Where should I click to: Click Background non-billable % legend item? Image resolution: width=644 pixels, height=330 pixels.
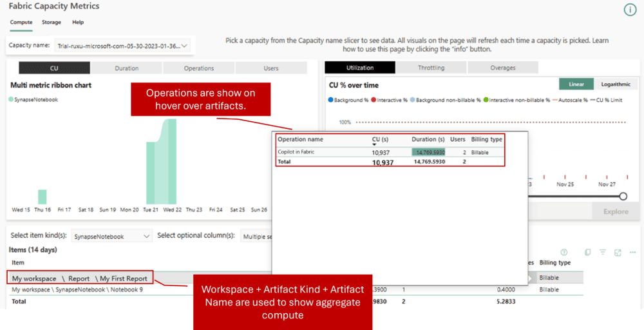(445, 100)
